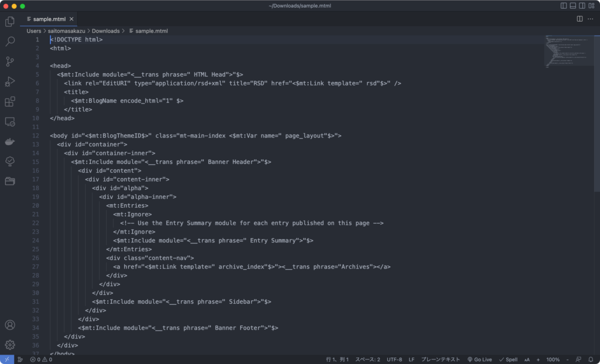Open the Docker extension view
600x364 pixels.
tap(9, 141)
